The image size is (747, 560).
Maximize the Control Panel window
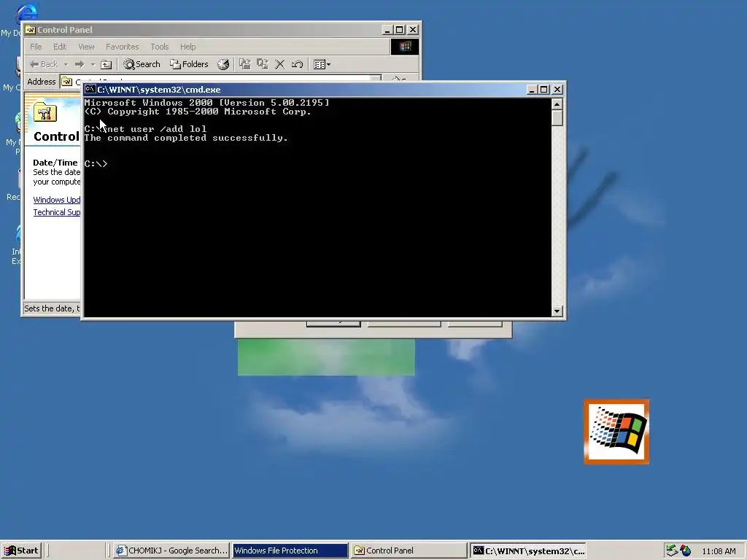click(x=400, y=29)
